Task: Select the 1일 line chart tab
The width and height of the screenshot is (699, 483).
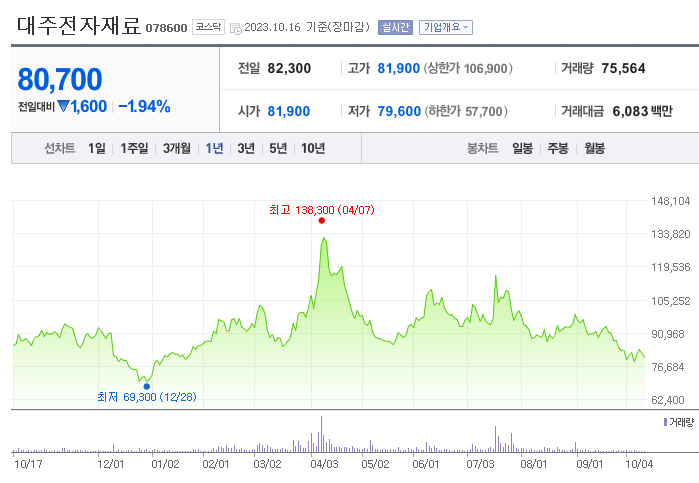Action: 97,148
